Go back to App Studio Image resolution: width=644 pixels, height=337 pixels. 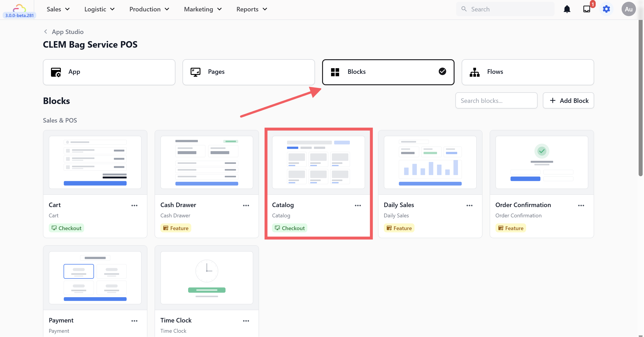coord(64,32)
